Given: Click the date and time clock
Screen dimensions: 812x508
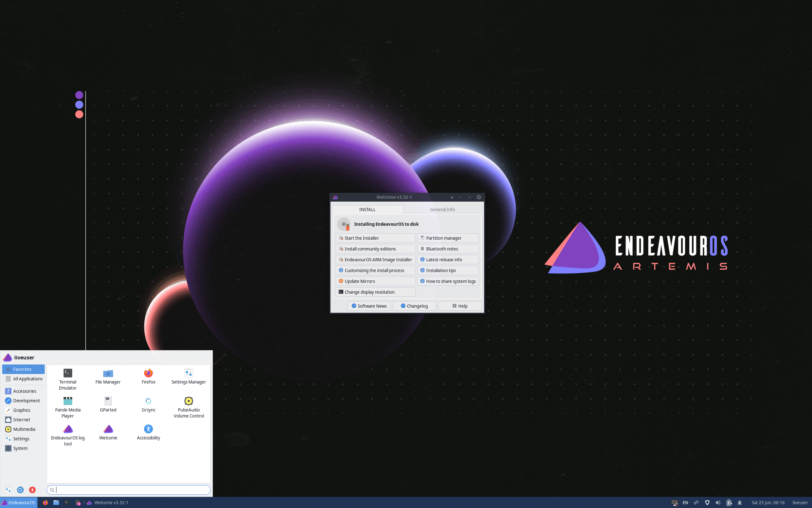Looking at the screenshot, I should click(x=768, y=503).
